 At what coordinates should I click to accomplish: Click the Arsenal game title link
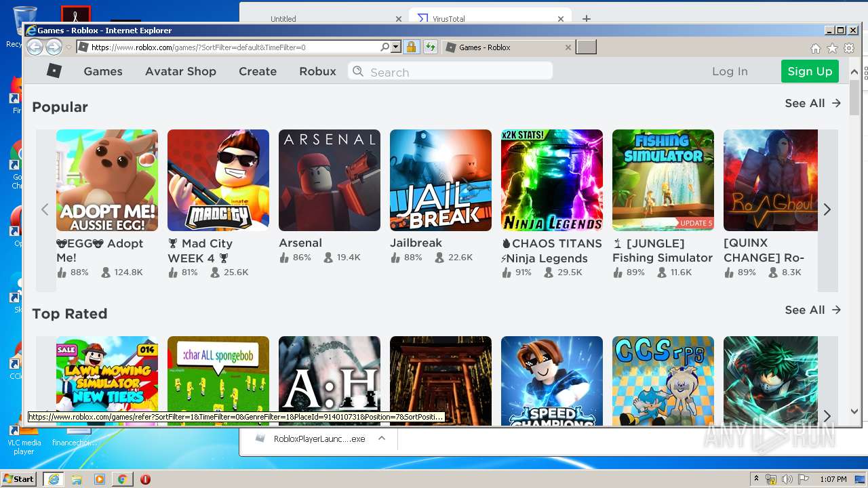[x=300, y=243]
